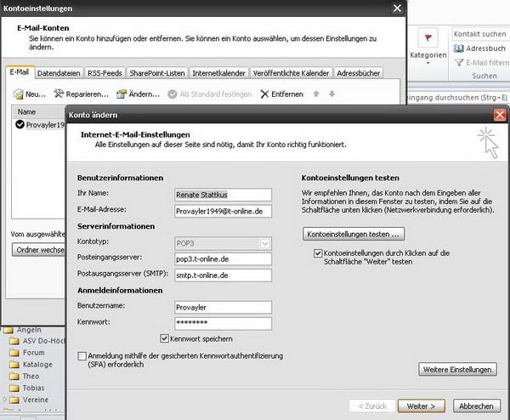
Task: Click the Weiter > button
Action: point(422,406)
